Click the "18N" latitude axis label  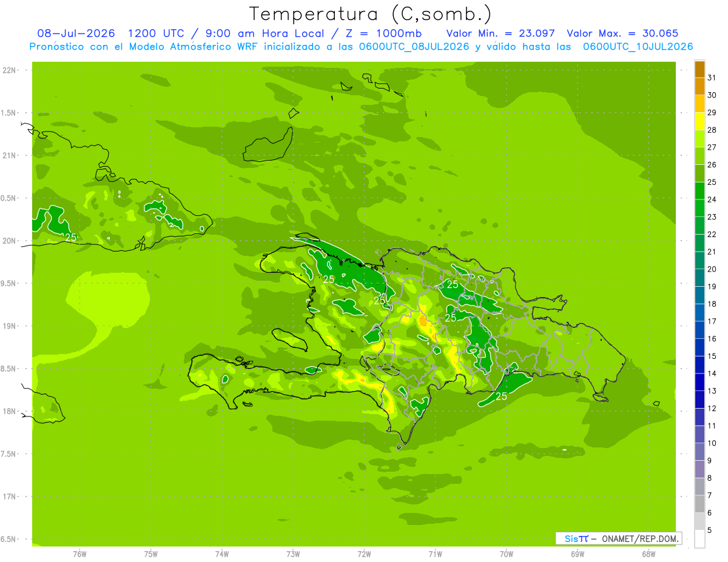[10, 411]
